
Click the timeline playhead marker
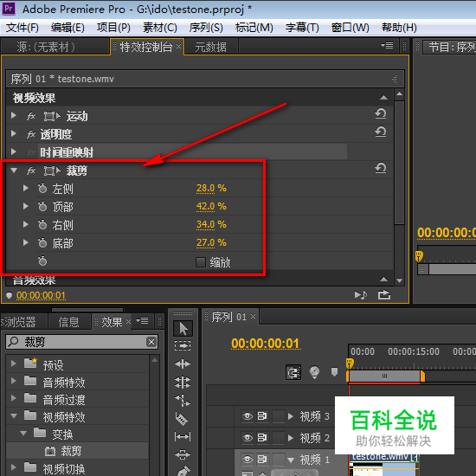tap(350, 363)
